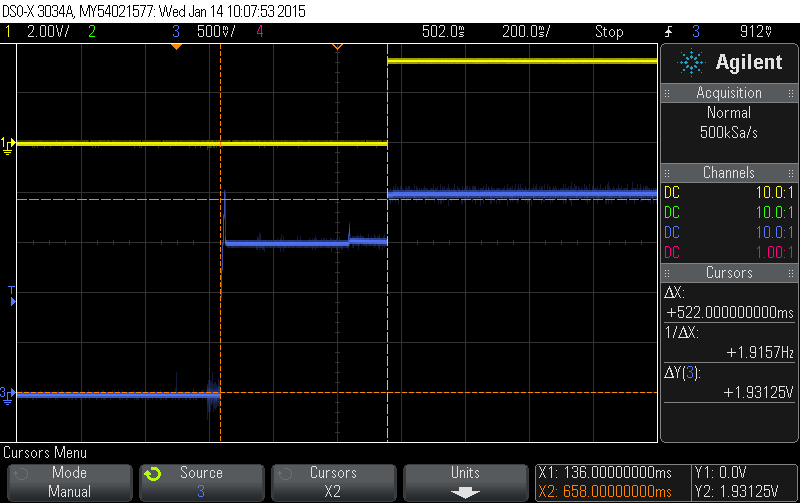This screenshot has width=800, height=503.
Task: Click the rising edge trigger icon
Action: tap(669, 32)
